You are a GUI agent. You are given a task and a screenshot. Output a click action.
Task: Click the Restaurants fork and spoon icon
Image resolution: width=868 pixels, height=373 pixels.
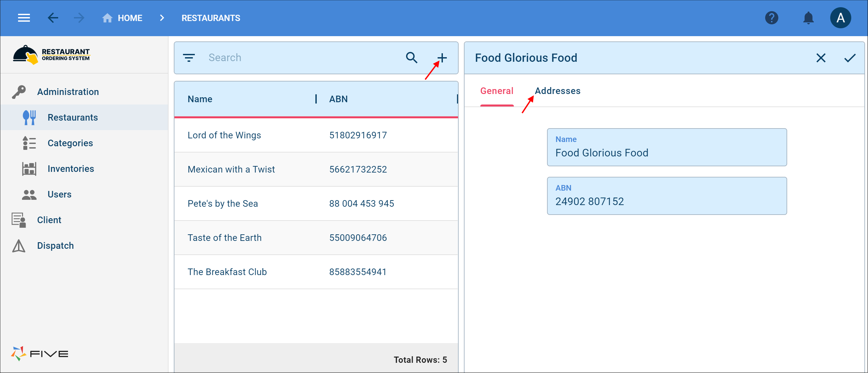29,117
